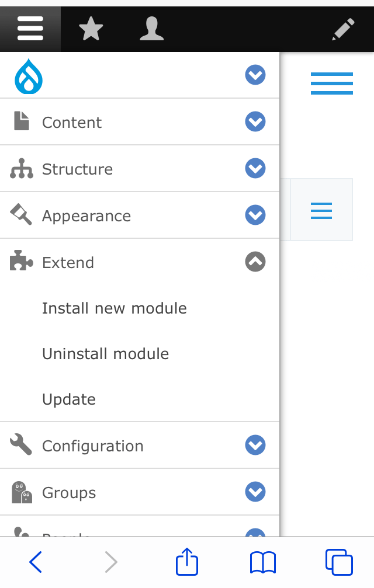Image resolution: width=374 pixels, height=588 pixels.
Task: Open the Drupal admin hamburger menu icon
Action: [x=30, y=28]
